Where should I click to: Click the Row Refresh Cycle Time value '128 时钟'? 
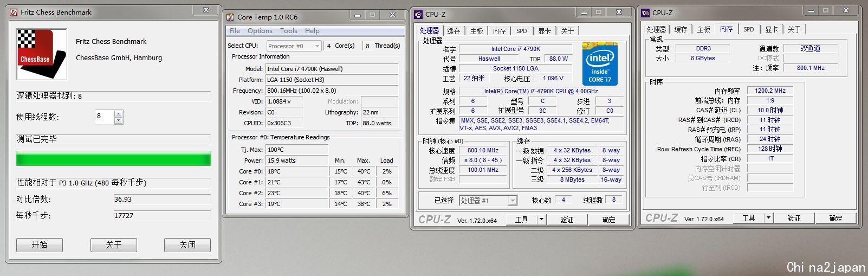click(x=770, y=149)
